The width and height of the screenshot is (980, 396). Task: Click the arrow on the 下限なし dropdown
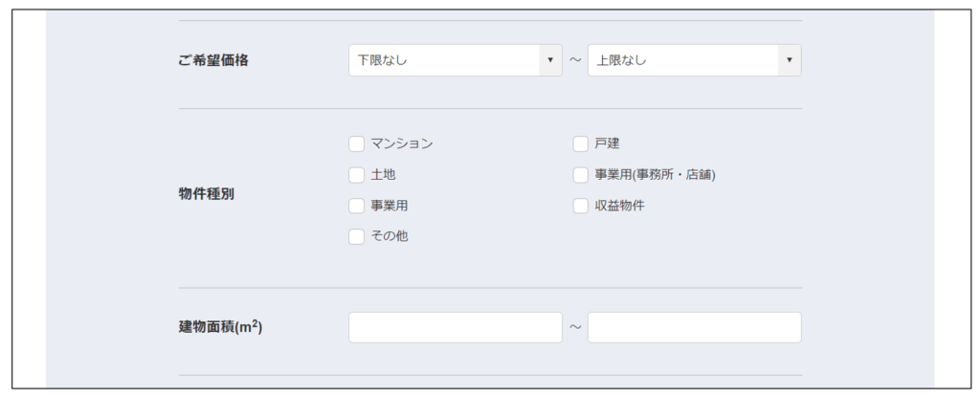point(550,60)
